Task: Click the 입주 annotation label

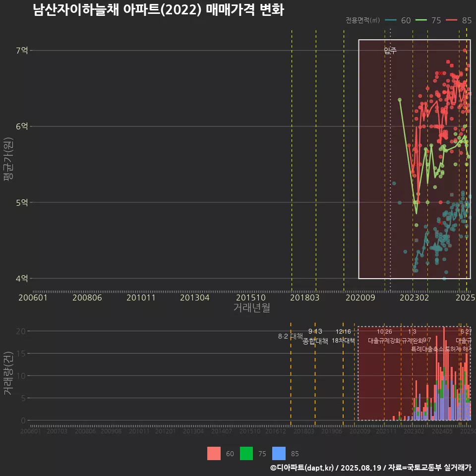Action: click(x=390, y=51)
